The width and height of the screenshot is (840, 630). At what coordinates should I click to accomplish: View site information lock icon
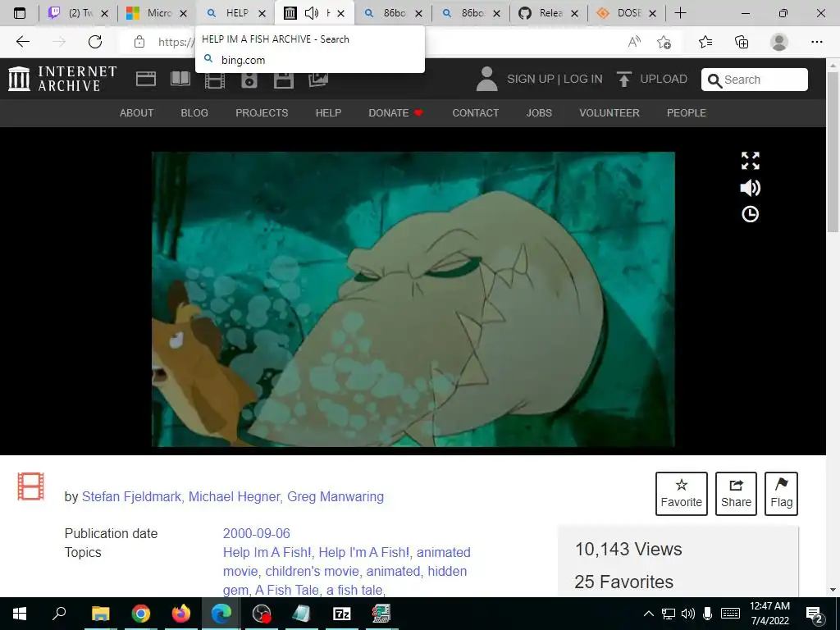pos(139,42)
